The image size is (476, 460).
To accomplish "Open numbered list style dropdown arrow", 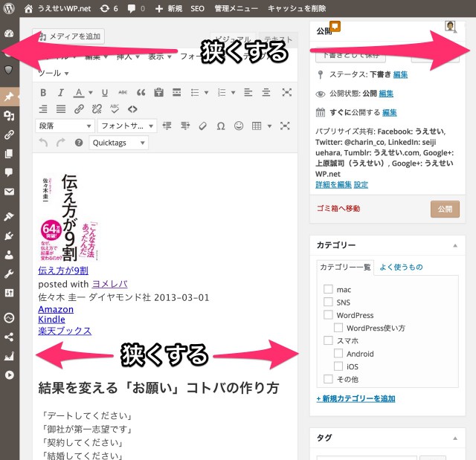I will (233, 93).
